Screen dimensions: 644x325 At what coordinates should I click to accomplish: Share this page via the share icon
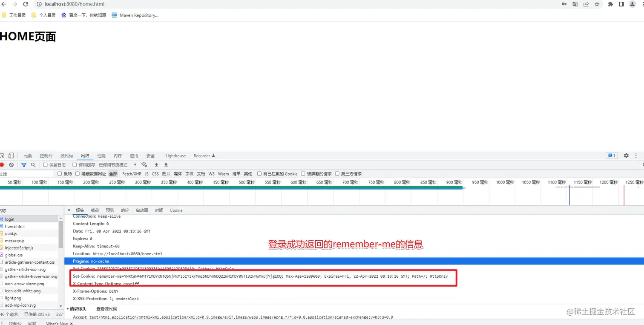(x=586, y=4)
